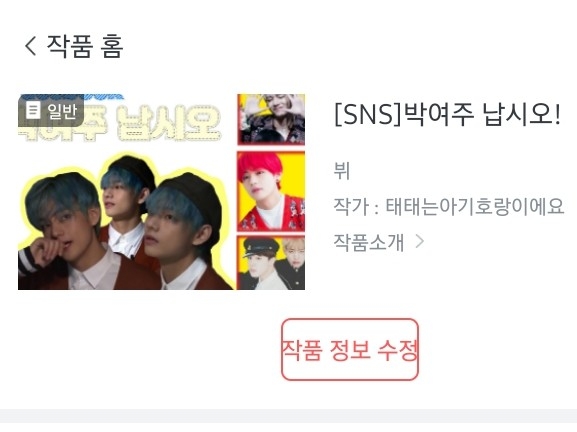
Task: Expand 작품소개 with the right chevron
Action: pyautogui.click(x=420, y=242)
